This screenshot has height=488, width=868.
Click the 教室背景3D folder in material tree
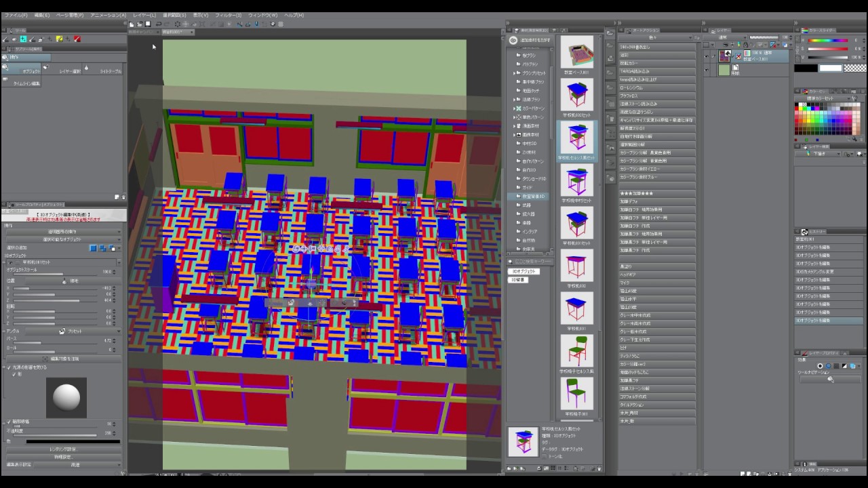(534, 197)
